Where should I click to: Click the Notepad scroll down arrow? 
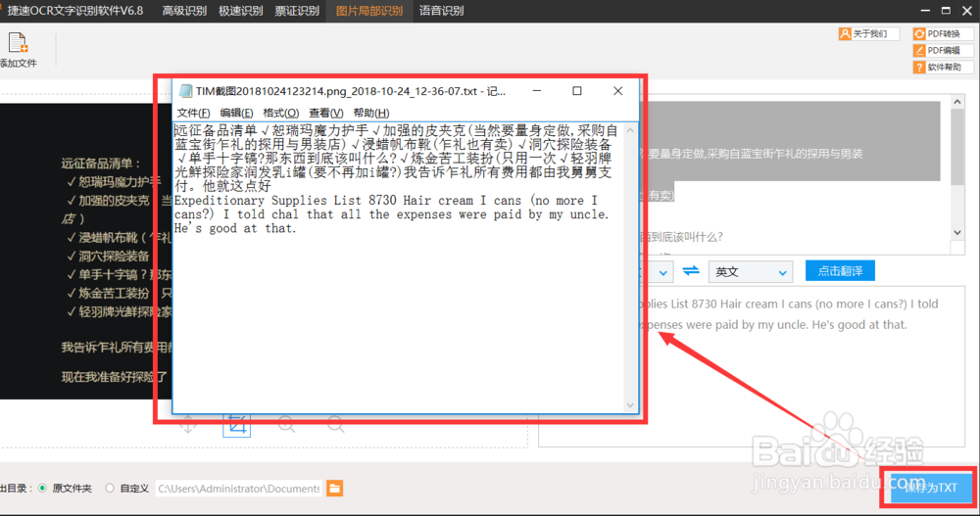pos(630,405)
